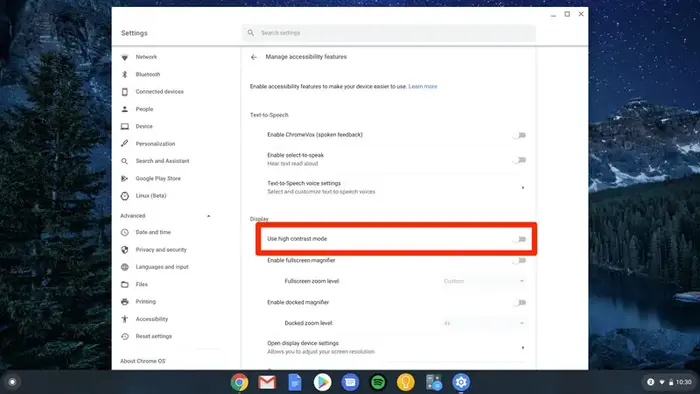Select Connected devices in the sidebar
700x394 pixels.
pyautogui.click(x=159, y=91)
